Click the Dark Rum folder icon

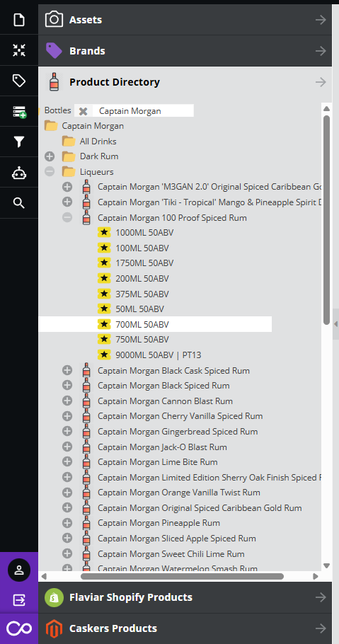tap(69, 156)
